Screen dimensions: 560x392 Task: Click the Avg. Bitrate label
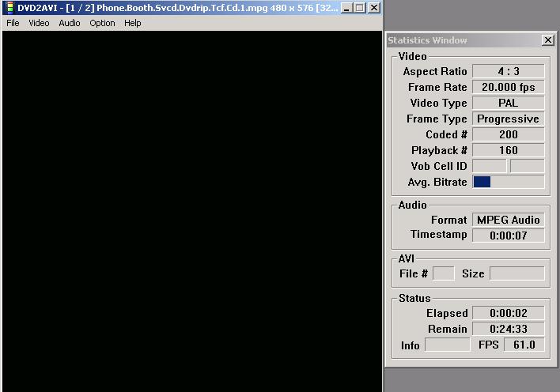point(437,182)
